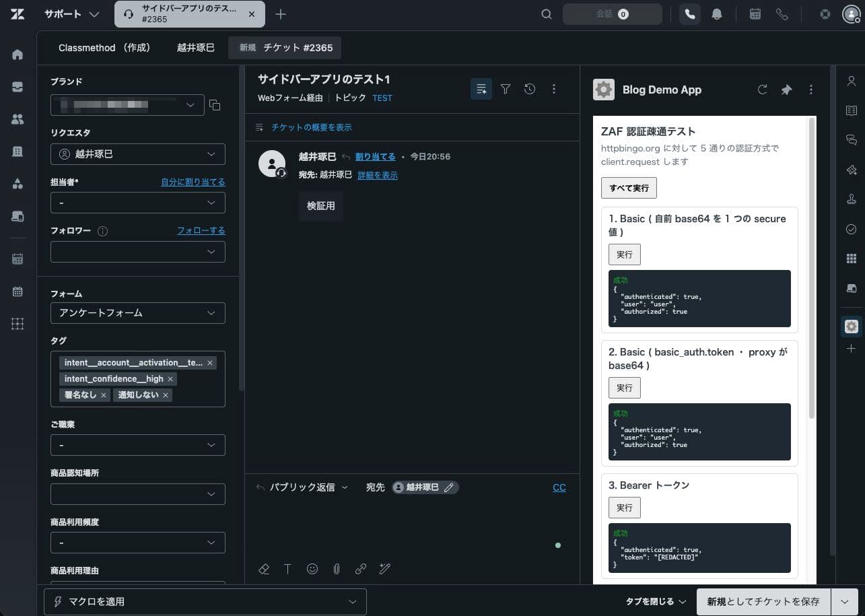Insert link with the chain icon

(x=361, y=569)
